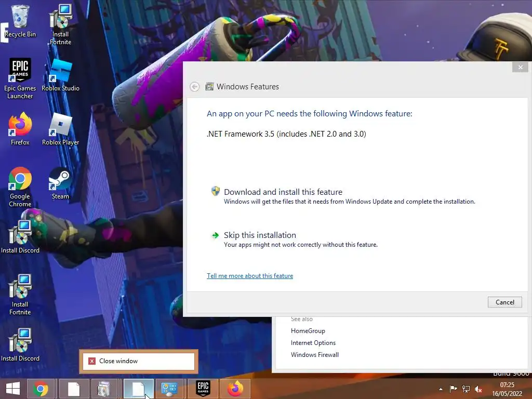Open Install Fortnite icon below Install Discord
532x399 pixels.
point(20,295)
